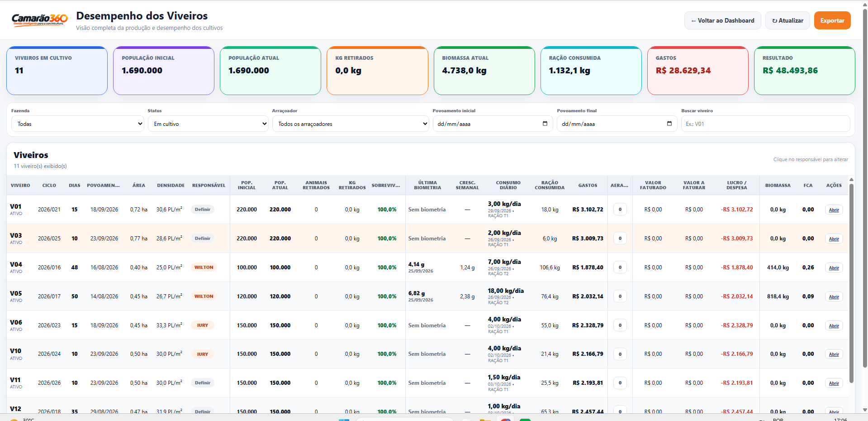Image resolution: width=868 pixels, height=421 pixels.
Task: Click Definir responsável for V11
Action: click(x=202, y=383)
